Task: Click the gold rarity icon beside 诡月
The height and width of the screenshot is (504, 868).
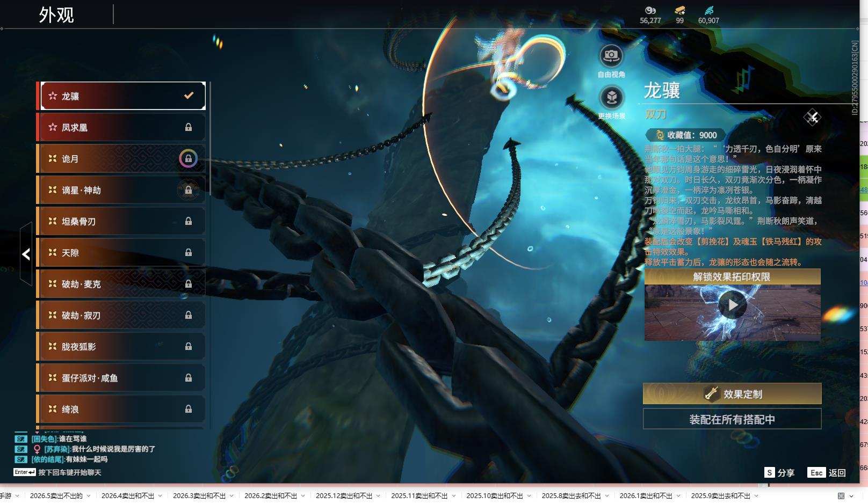Action: click(53, 158)
